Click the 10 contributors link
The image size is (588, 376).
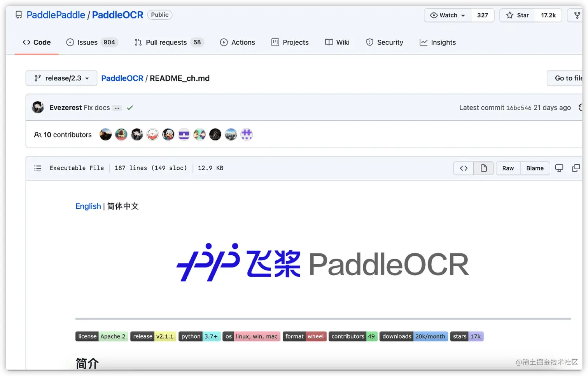63,135
